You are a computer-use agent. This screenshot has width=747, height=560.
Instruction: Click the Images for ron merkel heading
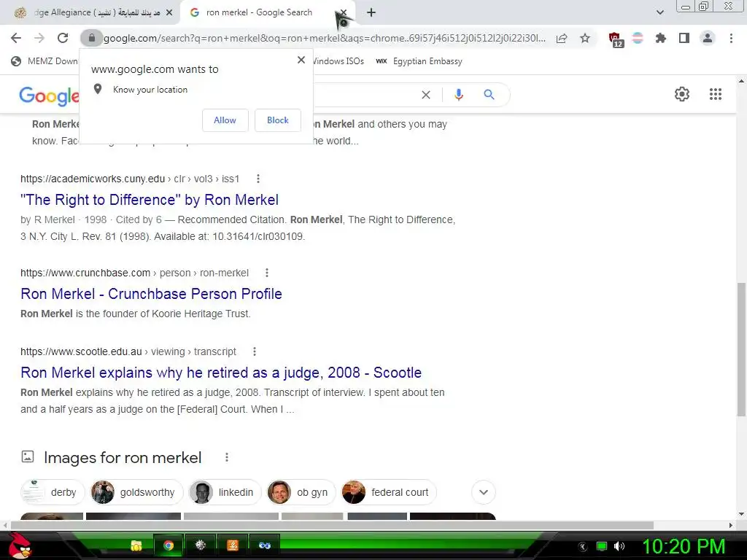(123, 458)
